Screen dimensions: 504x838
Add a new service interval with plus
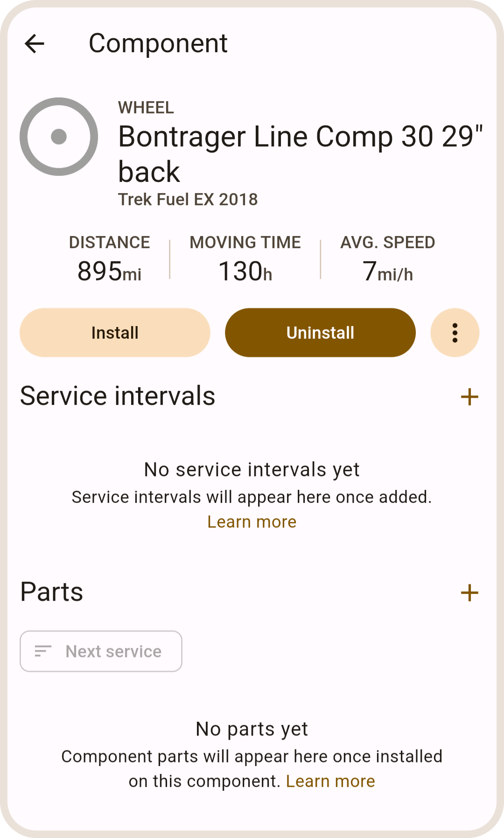point(469,397)
